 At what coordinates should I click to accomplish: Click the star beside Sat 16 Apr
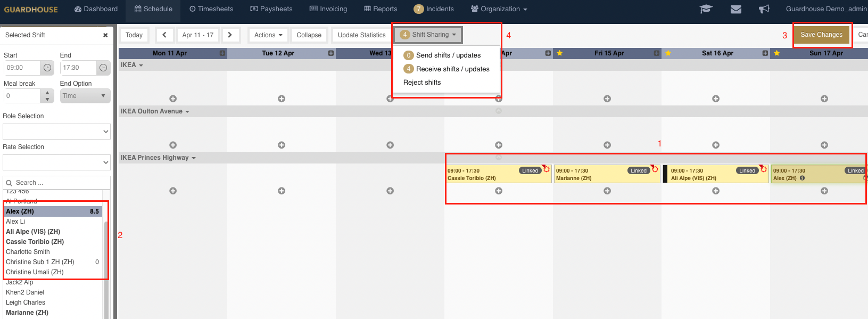(x=668, y=53)
